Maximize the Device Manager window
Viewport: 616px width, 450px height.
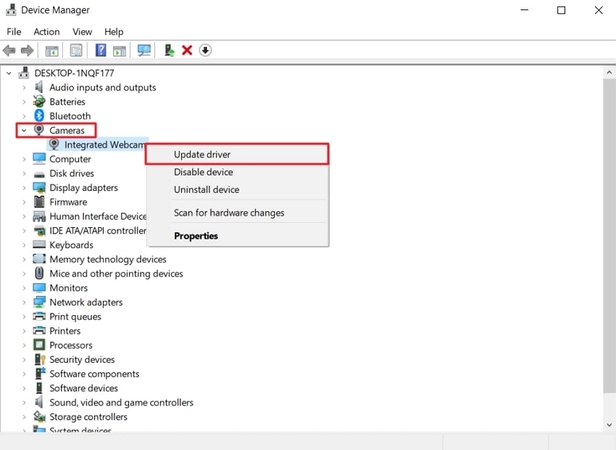point(561,10)
